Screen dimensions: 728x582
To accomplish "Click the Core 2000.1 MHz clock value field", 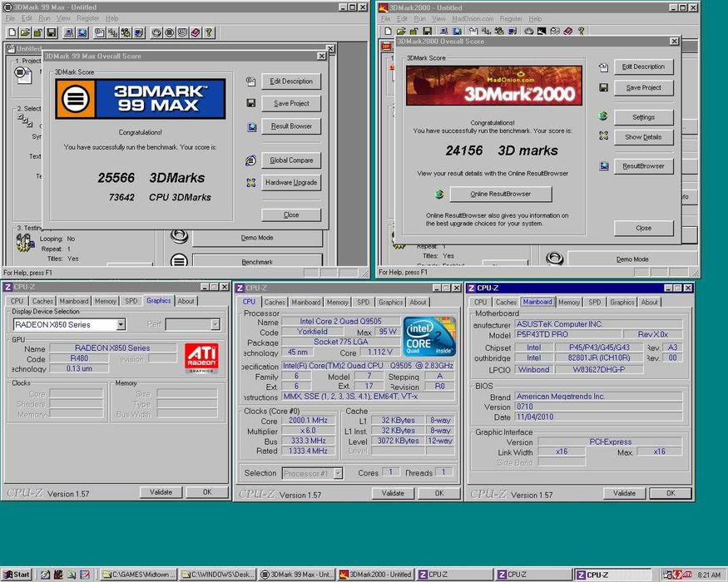I will pos(308,420).
